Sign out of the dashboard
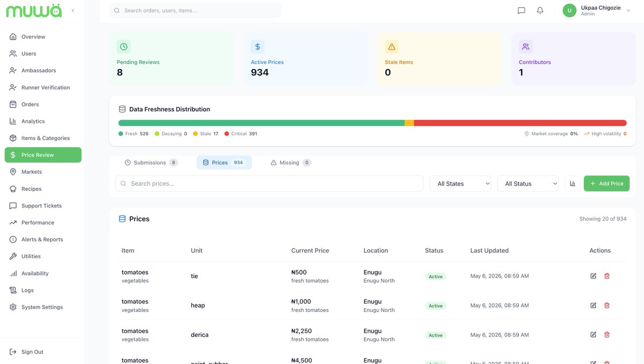 [43, 352]
